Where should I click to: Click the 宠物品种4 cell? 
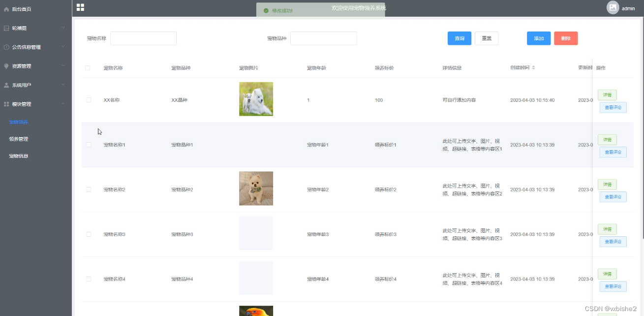point(182,279)
